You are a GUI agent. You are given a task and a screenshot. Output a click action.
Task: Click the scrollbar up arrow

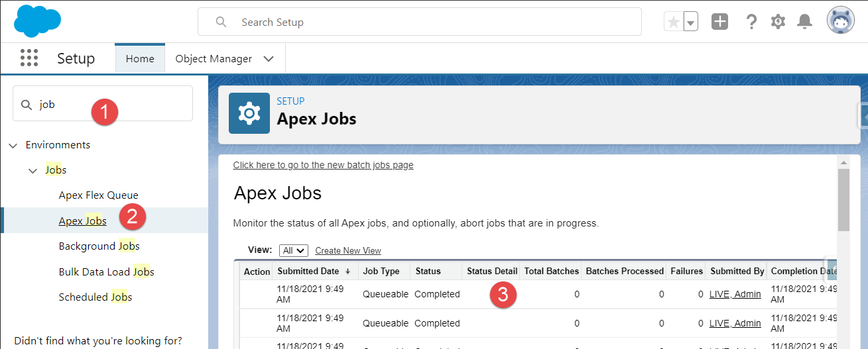tap(843, 162)
